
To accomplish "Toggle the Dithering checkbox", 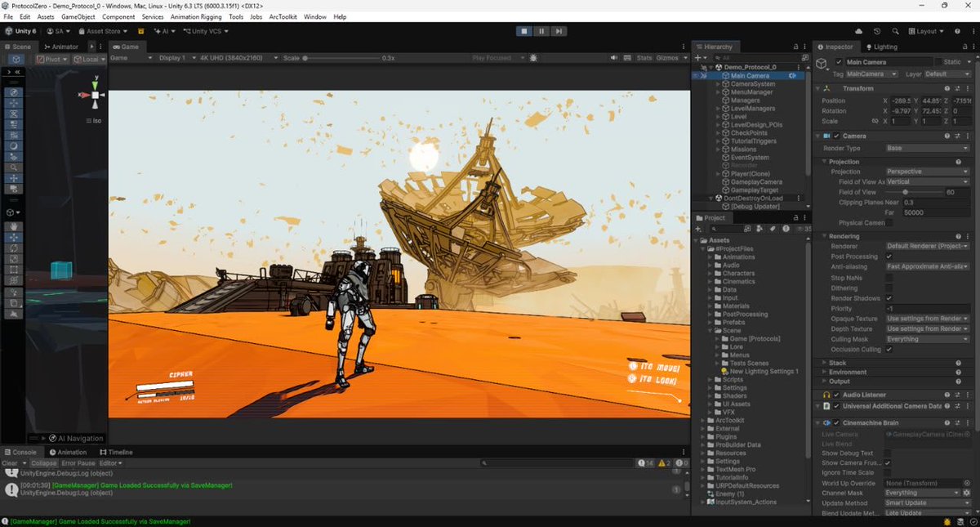I will pos(889,288).
